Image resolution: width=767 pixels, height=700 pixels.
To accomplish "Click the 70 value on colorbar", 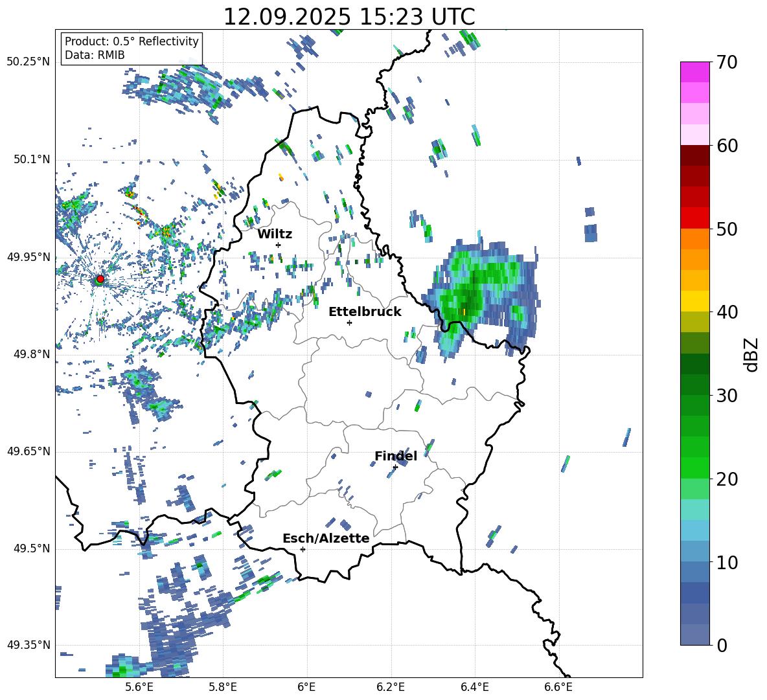I will [726, 63].
